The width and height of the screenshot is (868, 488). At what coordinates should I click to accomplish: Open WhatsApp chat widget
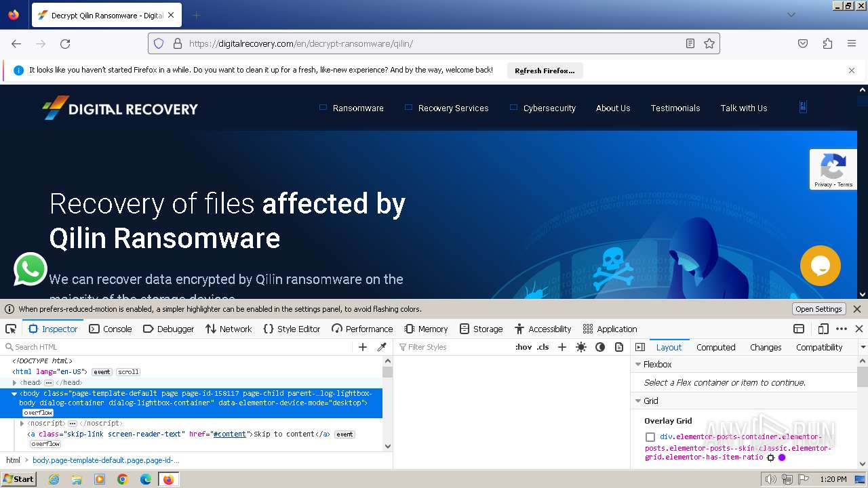(x=31, y=269)
